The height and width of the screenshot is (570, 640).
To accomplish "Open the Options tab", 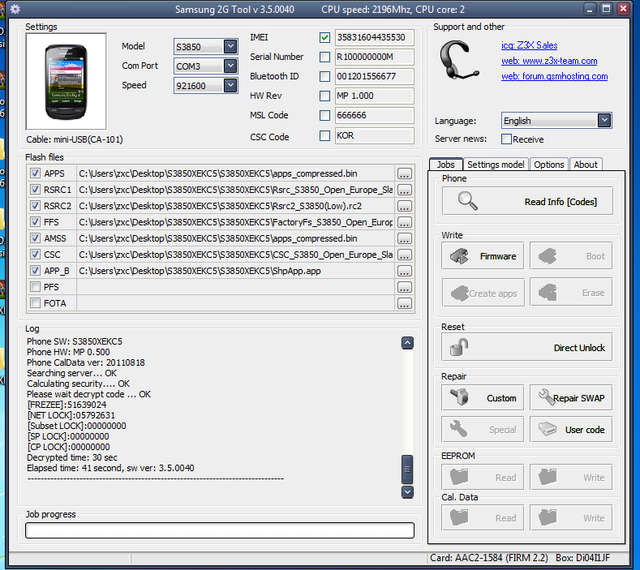I will pyautogui.click(x=549, y=165).
